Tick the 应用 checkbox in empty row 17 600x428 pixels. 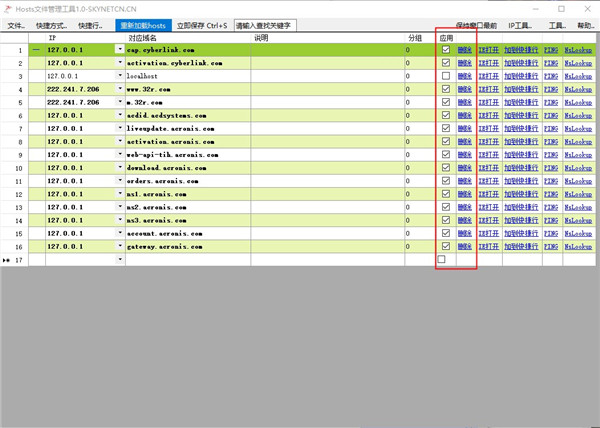click(x=442, y=259)
